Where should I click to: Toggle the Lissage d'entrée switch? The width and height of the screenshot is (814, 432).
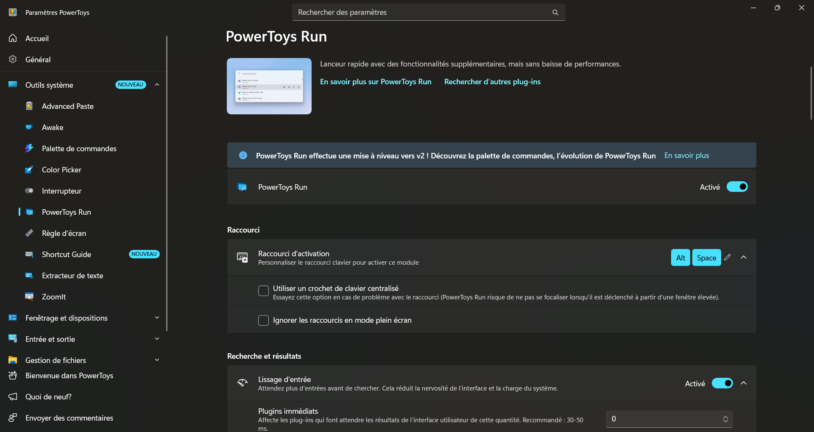722,383
